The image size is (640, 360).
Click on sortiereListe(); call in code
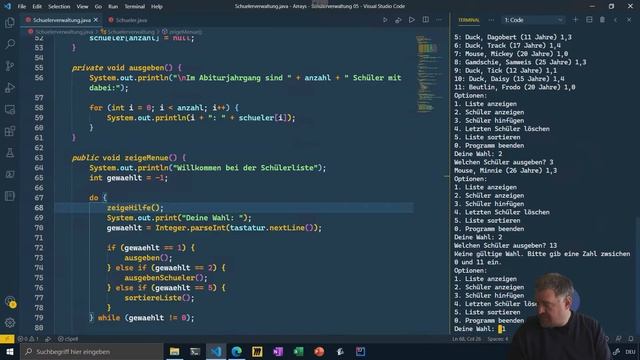pos(160,298)
